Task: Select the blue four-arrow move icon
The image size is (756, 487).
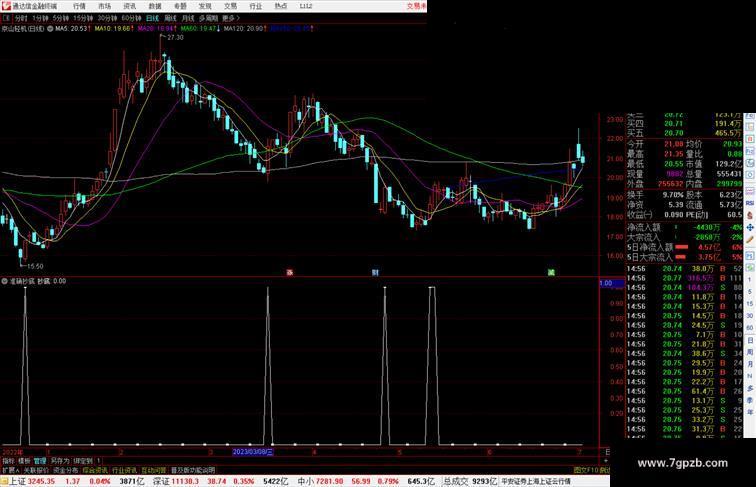Action: (x=750, y=227)
